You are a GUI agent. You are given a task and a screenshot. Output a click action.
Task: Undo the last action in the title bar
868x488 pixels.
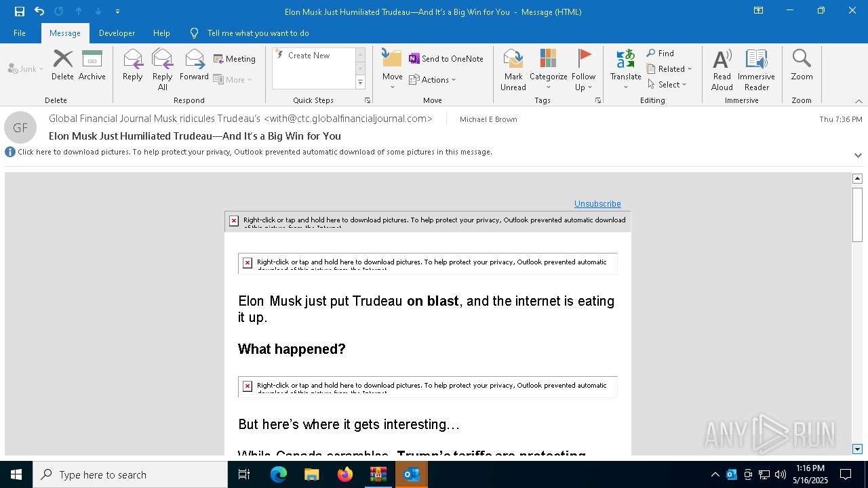pos(39,12)
